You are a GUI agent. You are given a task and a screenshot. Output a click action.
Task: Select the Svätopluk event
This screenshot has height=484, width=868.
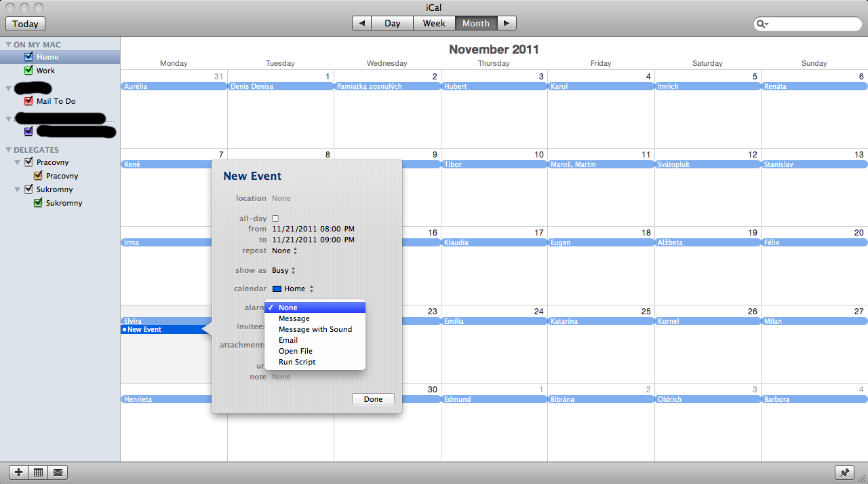tap(707, 164)
